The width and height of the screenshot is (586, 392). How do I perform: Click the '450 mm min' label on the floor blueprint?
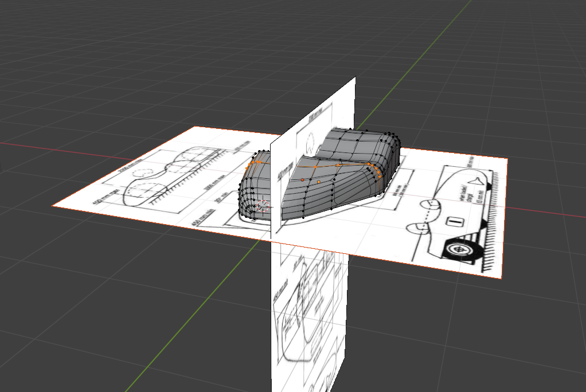click(x=202, y=217)
